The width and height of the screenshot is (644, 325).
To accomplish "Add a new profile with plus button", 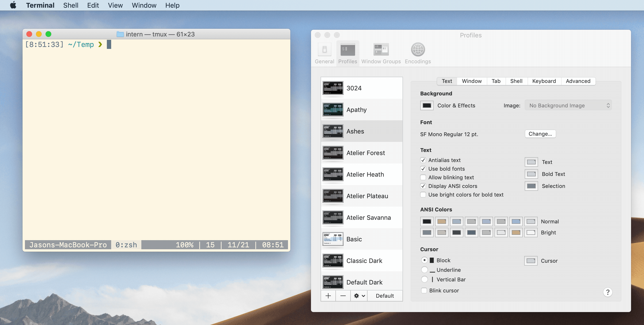I will click(x=328, y=296).
